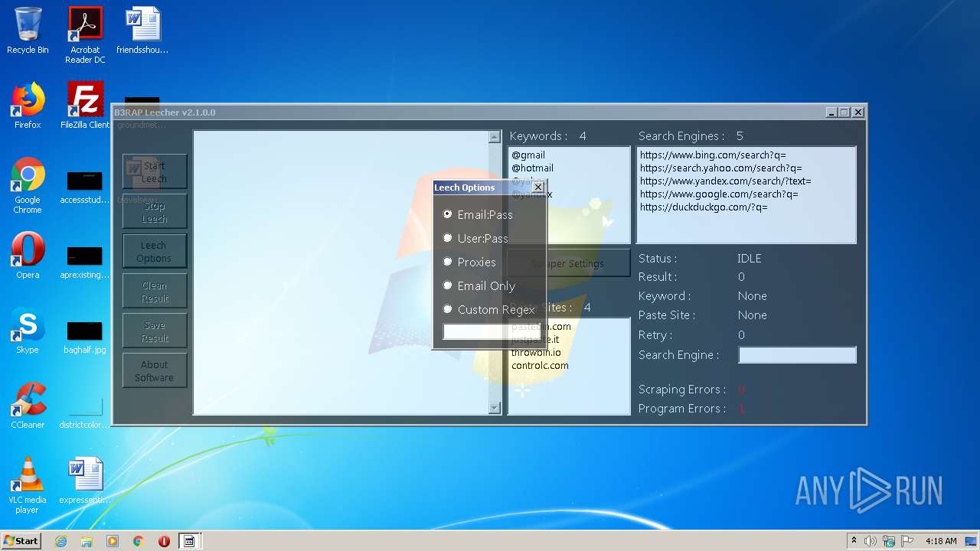
Task: Open the districtcolor desktop file
Action: click(x=85, y=413)
